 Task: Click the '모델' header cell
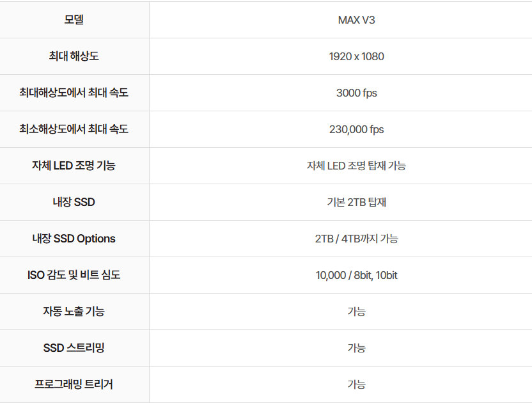click(74, 20)
